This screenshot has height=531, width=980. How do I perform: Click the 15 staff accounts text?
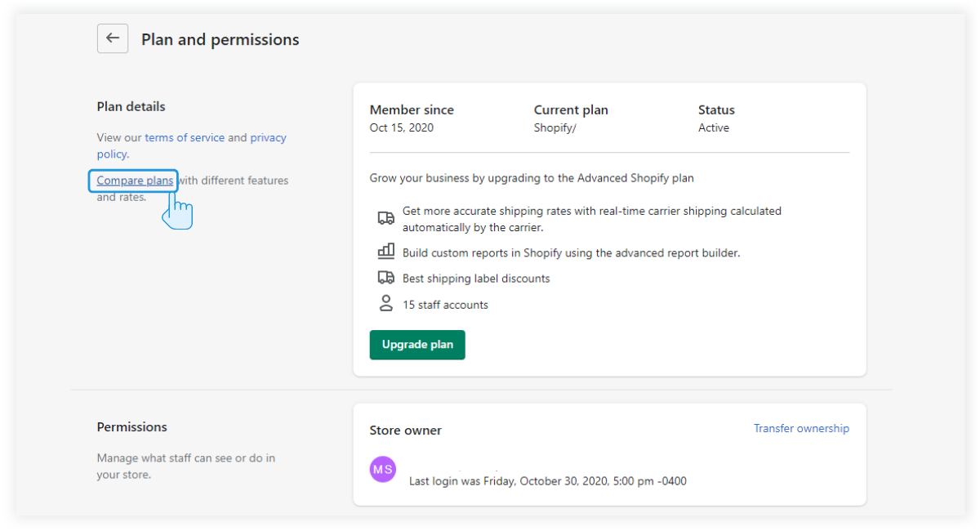445,305
